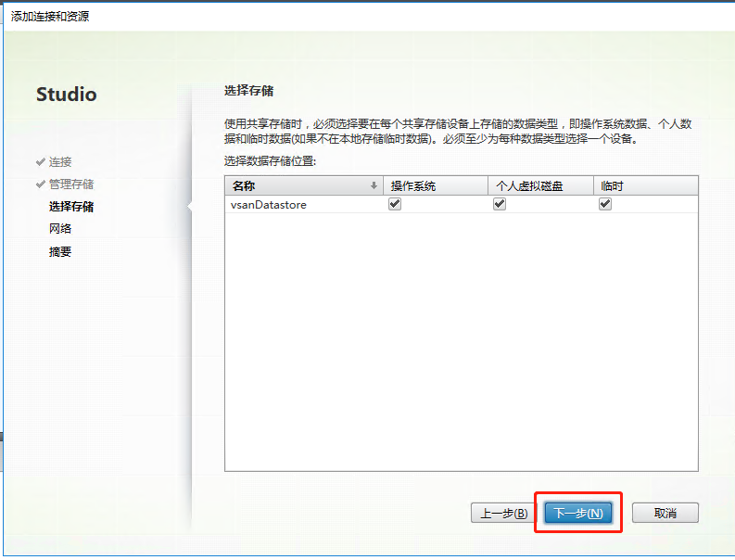Viewport: 735px width, 560px height.
Task: Click the sort arrow in 名称 column
Action: [x=374, y=186]
